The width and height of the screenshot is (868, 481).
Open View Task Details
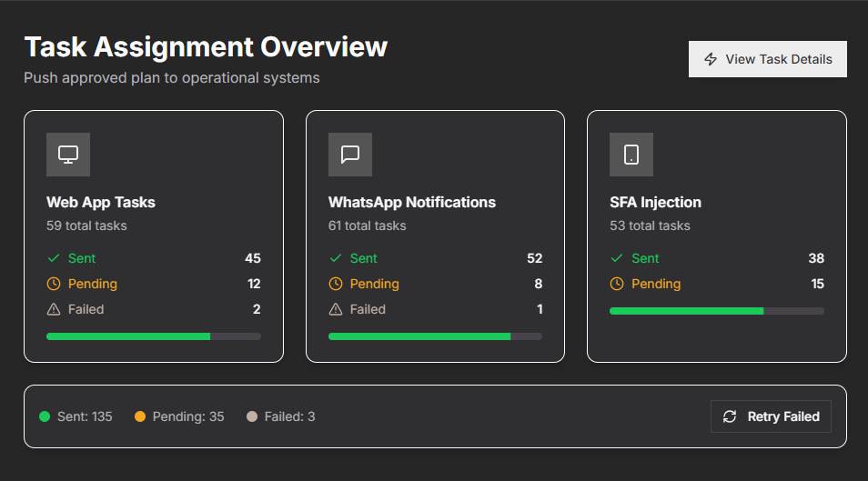[x=767, y=59]
